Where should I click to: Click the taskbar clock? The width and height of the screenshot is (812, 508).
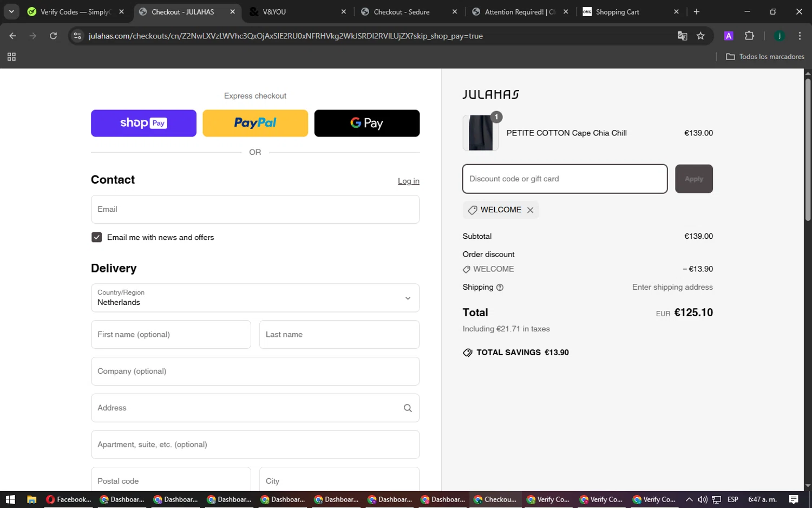762,499
